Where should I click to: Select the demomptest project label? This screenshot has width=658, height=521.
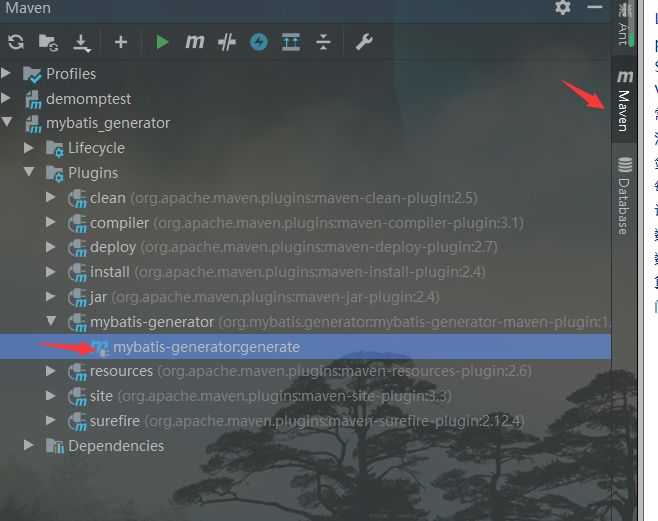coord(89,99)
